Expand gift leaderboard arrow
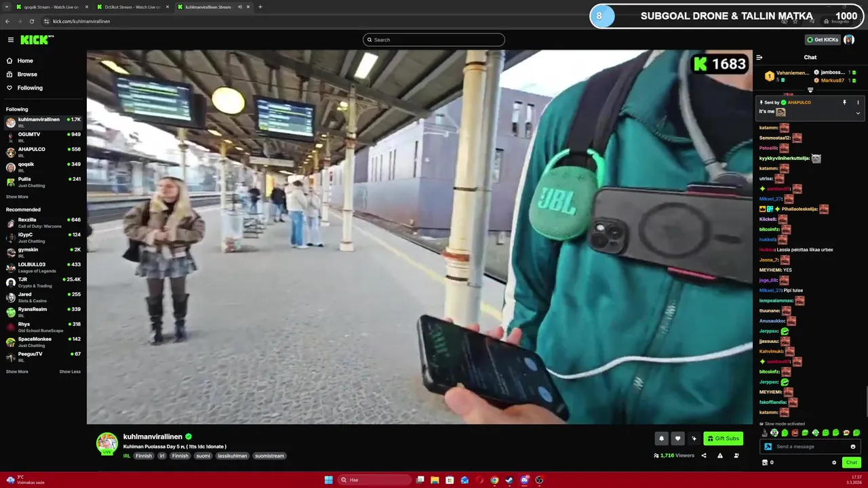This screenshot has width=868, height=488. tap(810, 90)
